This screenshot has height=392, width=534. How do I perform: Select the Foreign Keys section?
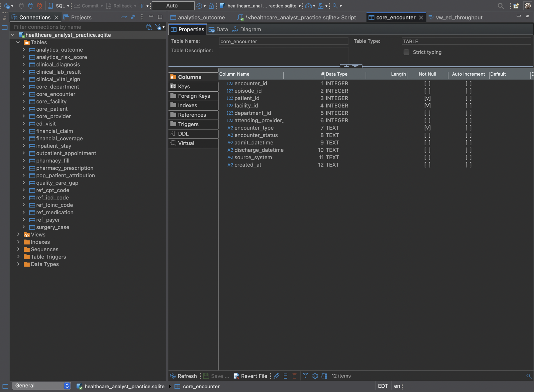(193, 96)
